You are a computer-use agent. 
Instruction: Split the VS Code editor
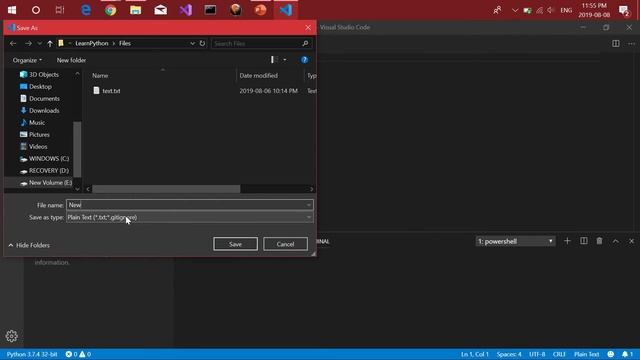[616, 44]
